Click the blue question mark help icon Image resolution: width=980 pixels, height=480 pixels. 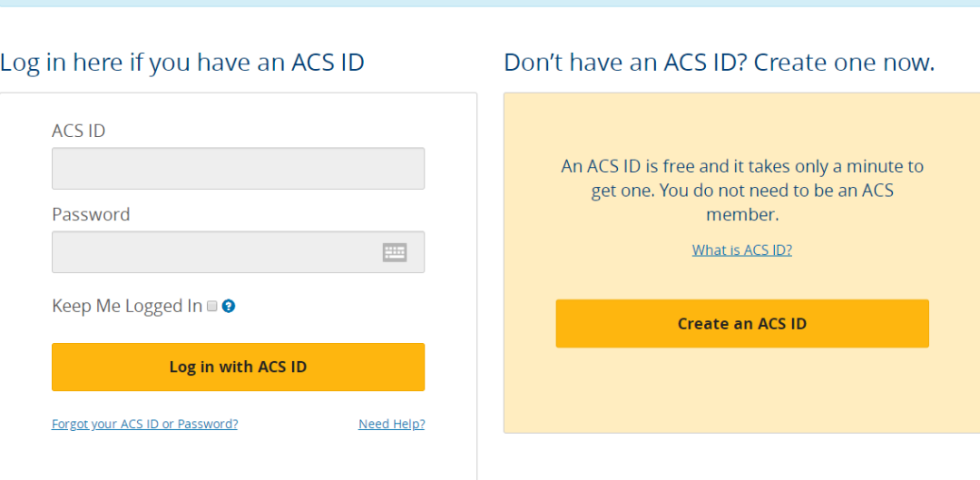tap(228, 307)
